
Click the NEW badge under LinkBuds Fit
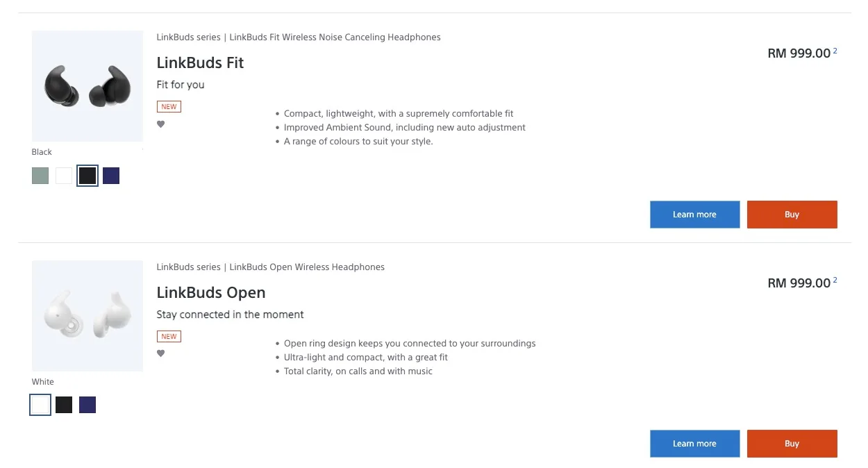pos(169,107)
